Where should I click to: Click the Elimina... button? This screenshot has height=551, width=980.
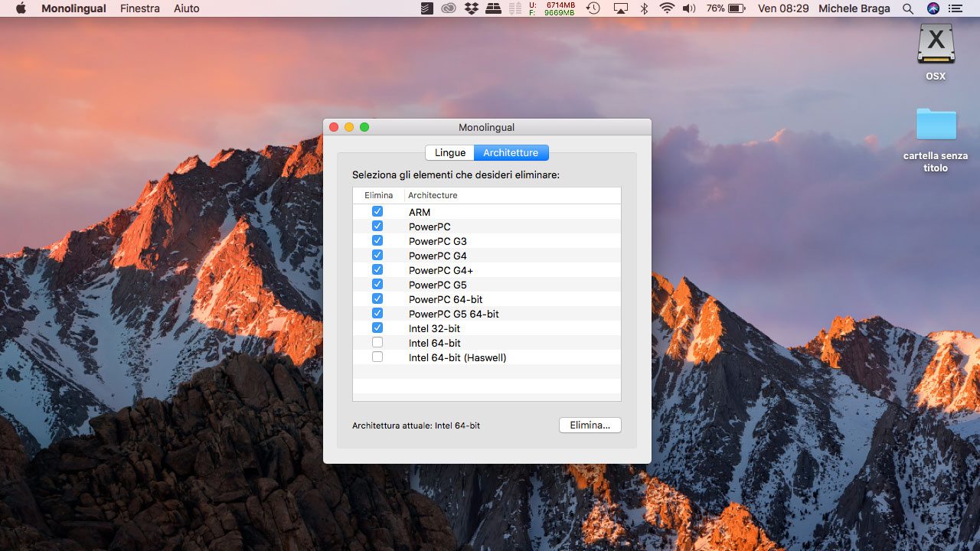coord(590,425)
